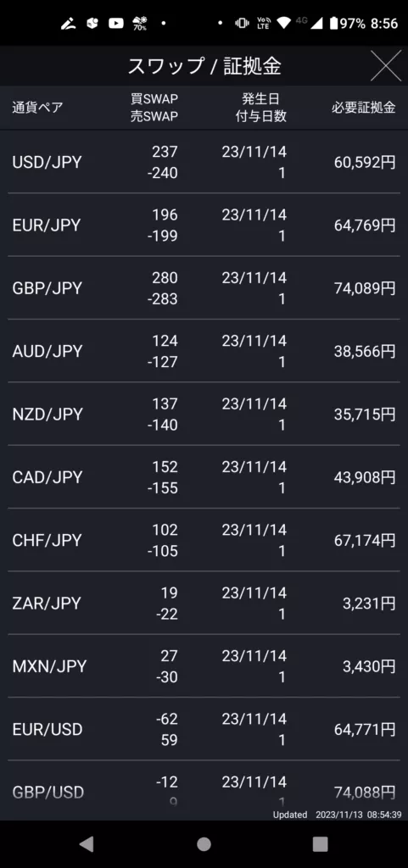Close the スワップ / 証拠金 screen
The height and width of the screenshot is (868, 408).
pyautogui.click(x=385, y=66)
